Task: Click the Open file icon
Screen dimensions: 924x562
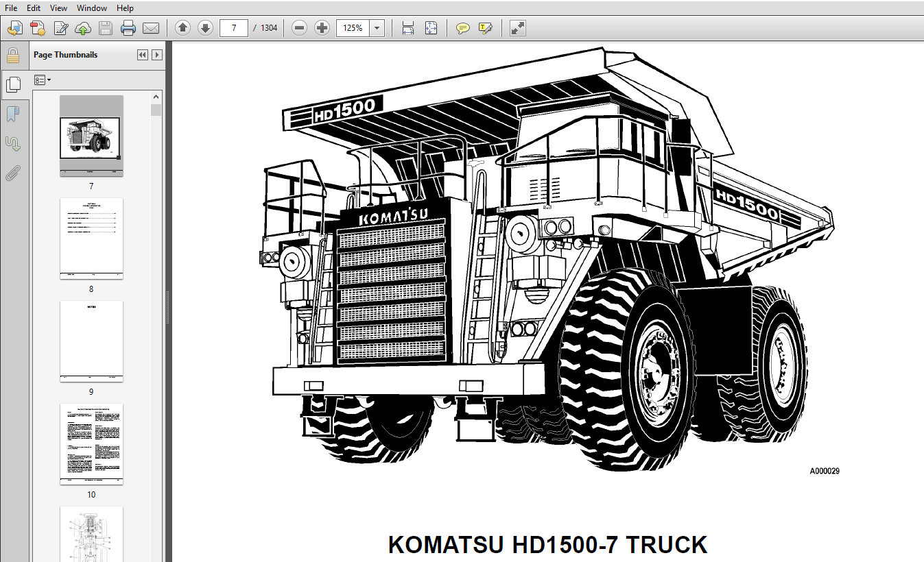Action: 15,28
